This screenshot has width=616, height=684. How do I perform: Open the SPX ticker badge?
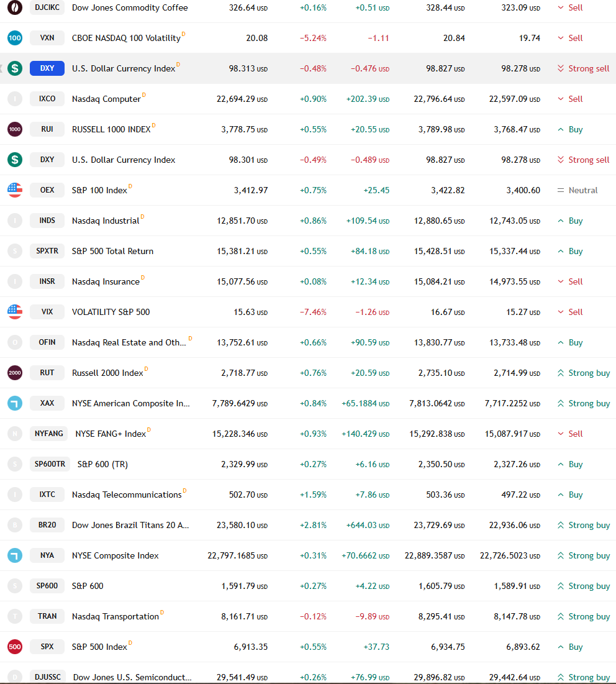[x=47, y=647]
